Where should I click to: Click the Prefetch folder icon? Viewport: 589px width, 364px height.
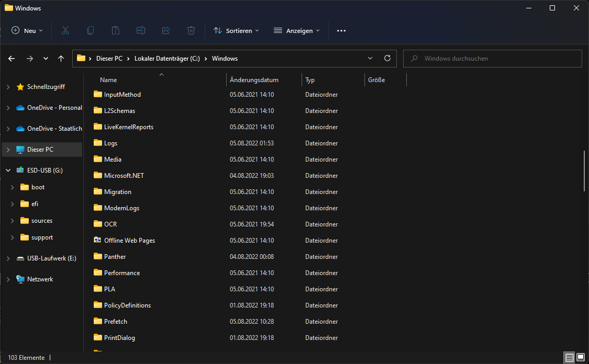[x=98, y=321]
